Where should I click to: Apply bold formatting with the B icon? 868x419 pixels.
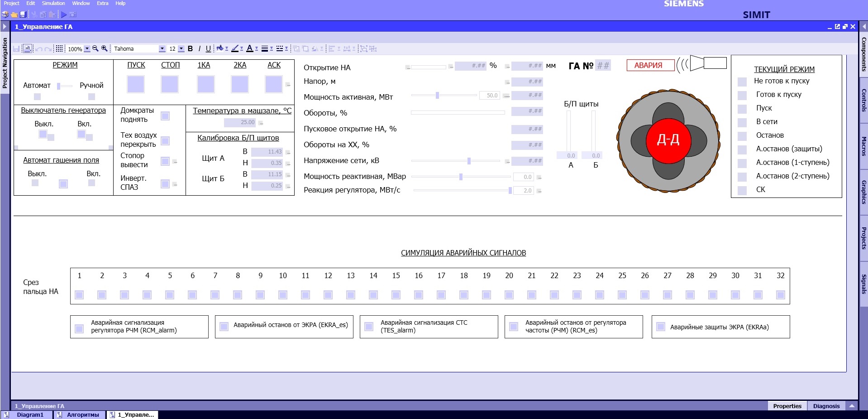point(190,48)
